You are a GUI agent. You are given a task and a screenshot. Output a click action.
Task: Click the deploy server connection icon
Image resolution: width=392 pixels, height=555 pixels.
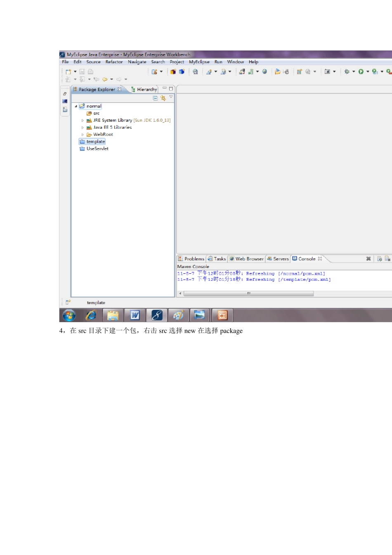[242, 72]
